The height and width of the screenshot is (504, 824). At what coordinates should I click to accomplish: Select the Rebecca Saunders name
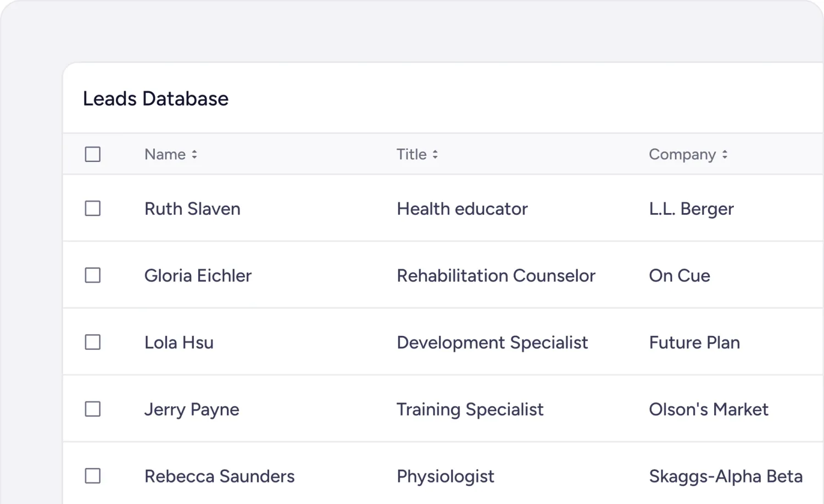tap(219, 477)
